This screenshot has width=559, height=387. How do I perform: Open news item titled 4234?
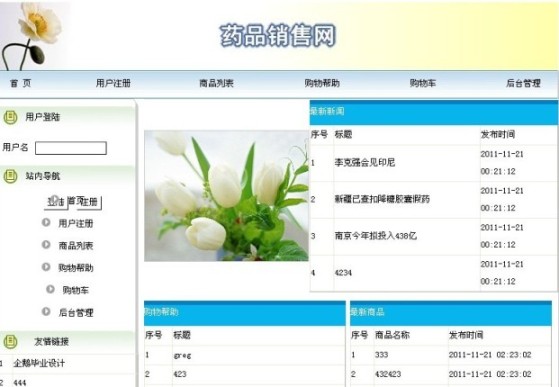click(x=343, y=273)
